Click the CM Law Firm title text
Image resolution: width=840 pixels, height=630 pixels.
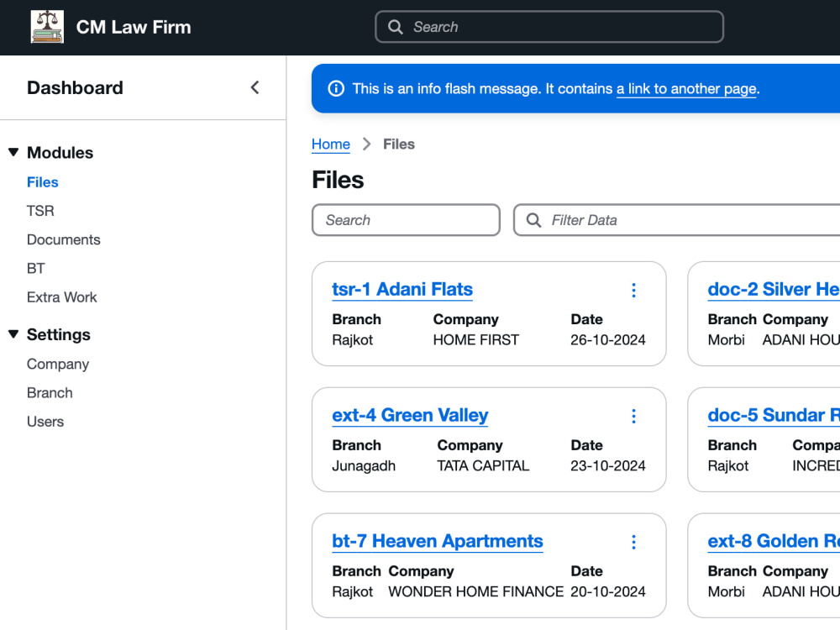point(134,27)
